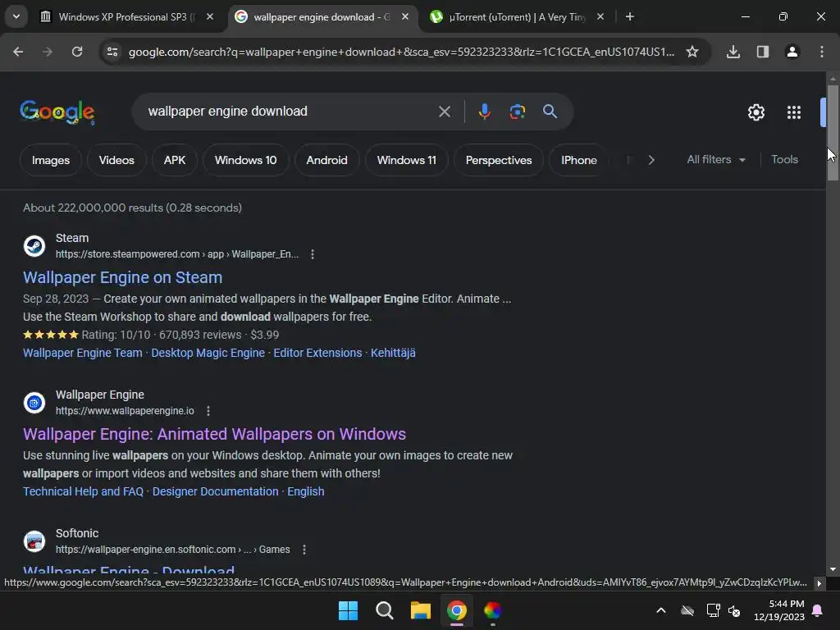This screenshot has width=840, height=630.
Task: Click the address bar URL
Action: tap(401, 52)
